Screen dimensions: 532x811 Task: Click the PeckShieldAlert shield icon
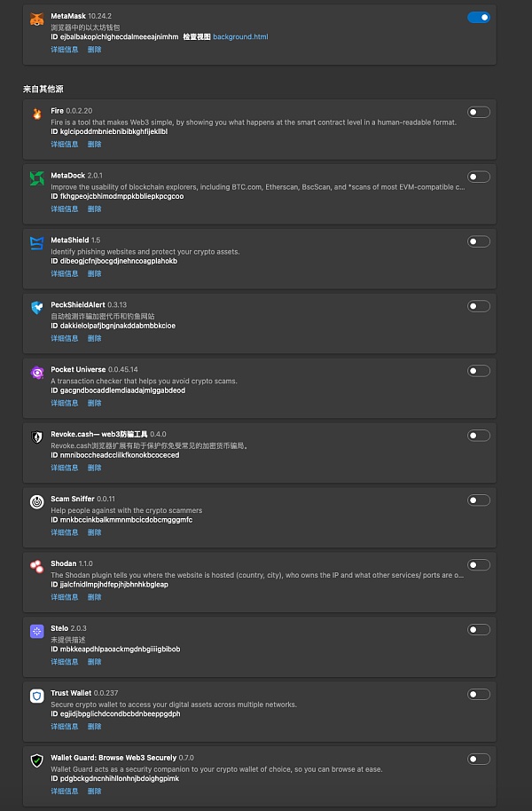(36, 308)
